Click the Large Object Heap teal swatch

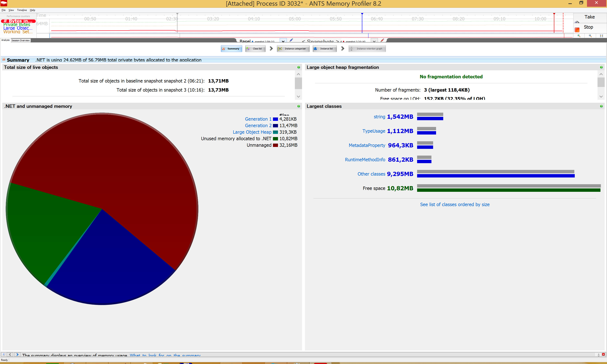[275, 132]
